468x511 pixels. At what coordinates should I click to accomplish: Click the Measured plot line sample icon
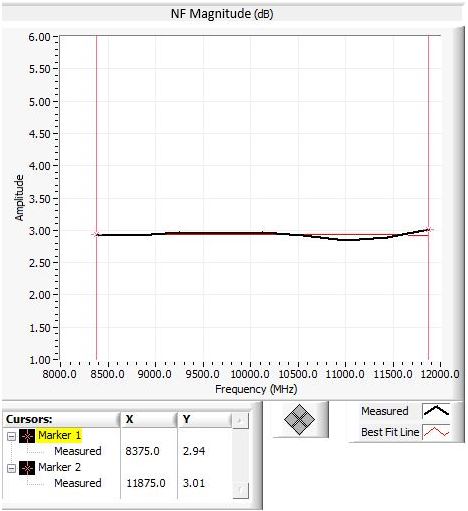click(436, 411)
